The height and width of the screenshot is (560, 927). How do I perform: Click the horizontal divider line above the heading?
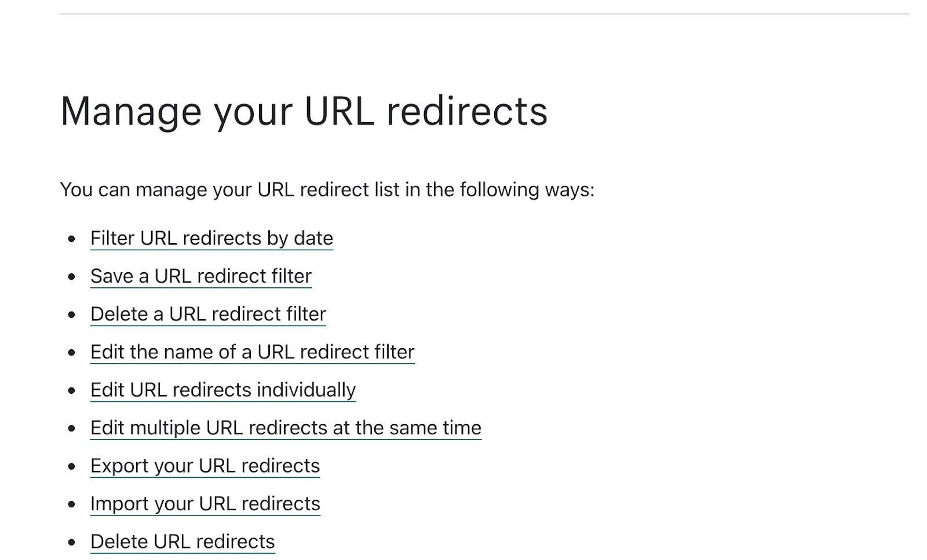point(484,14)
